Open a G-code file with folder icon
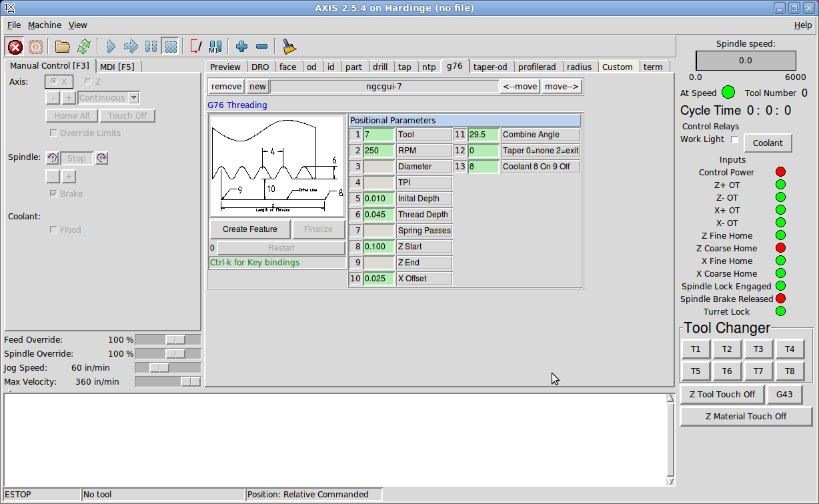 [x=63, y=47]
